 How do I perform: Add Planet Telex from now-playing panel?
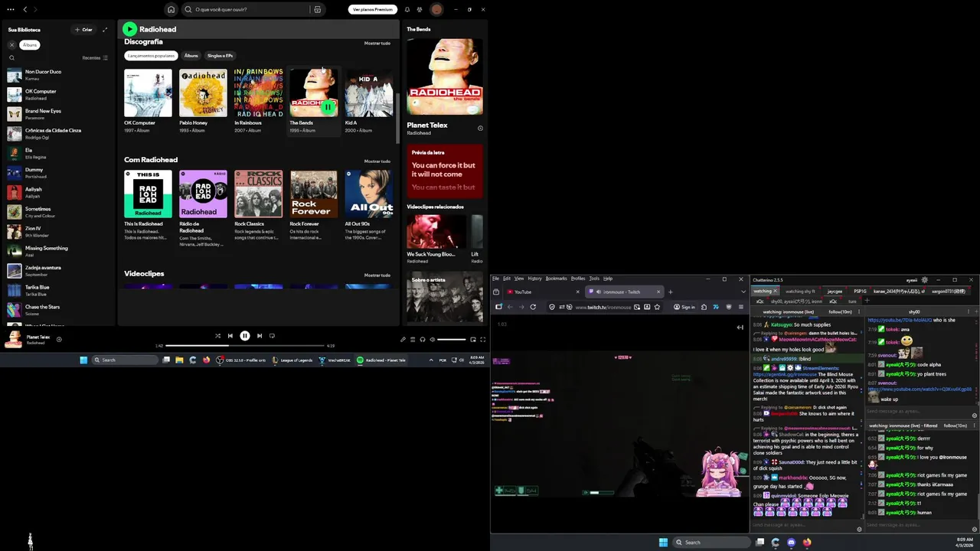point(480,129)
